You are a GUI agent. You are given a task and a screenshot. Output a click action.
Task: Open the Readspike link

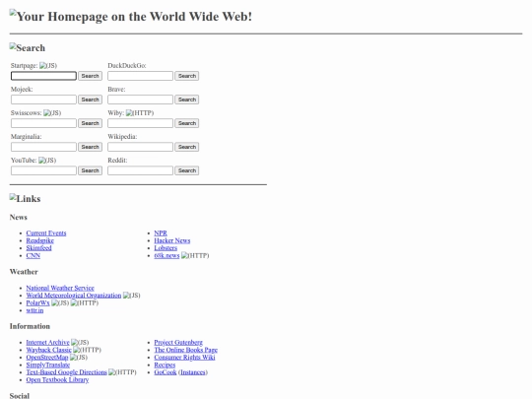pyautogui.click(x=40, y=240)
